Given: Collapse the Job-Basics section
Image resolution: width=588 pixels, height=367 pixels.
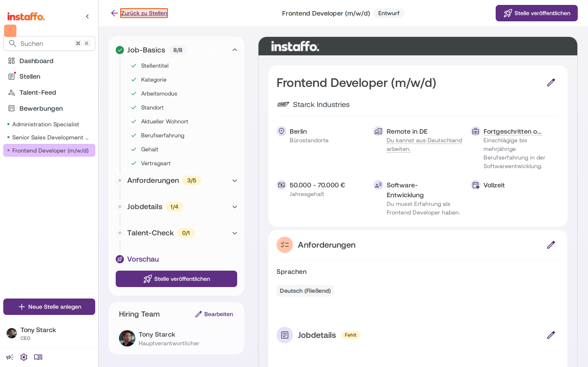Looking at the screenshot, I should [235, 50].
